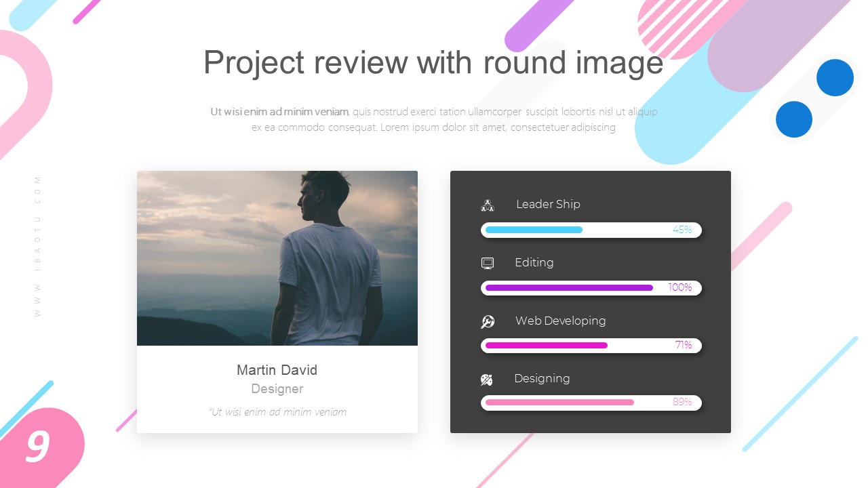Click the magenta Web Developing progress bar

(547, 346)
